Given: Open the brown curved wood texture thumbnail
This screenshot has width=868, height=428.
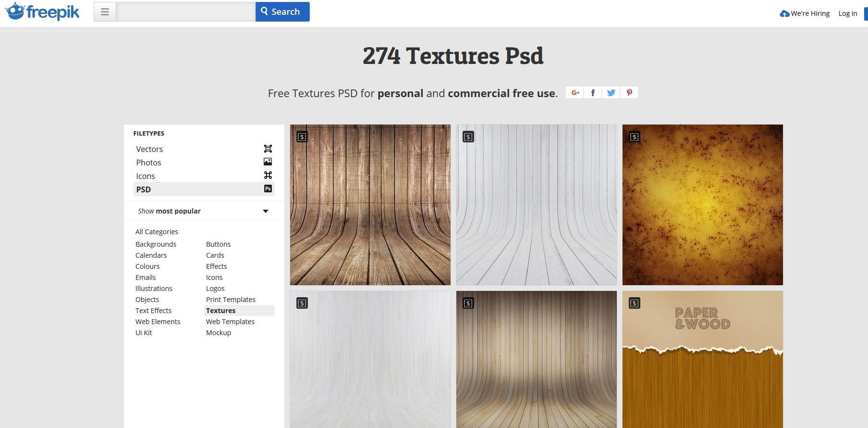Looking at the screenshot, I should 370,205.
